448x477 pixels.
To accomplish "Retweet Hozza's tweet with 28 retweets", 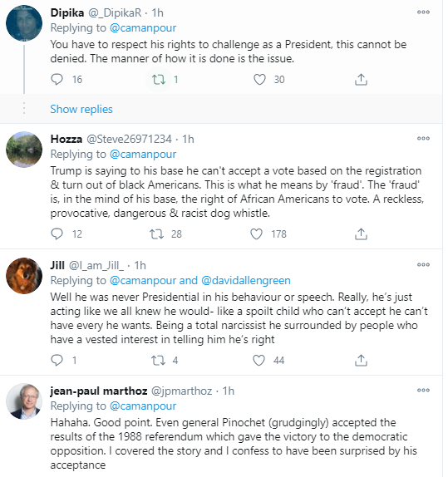I will (157, 234).
